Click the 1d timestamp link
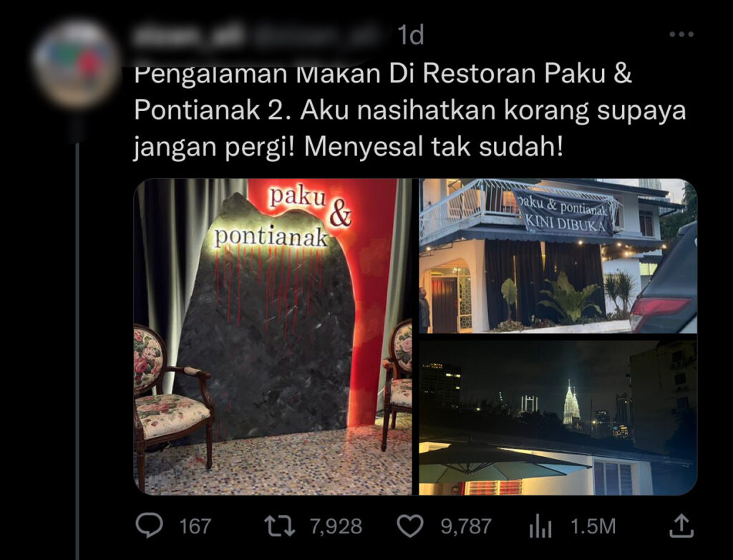The image size is (733, 560). 410,35
